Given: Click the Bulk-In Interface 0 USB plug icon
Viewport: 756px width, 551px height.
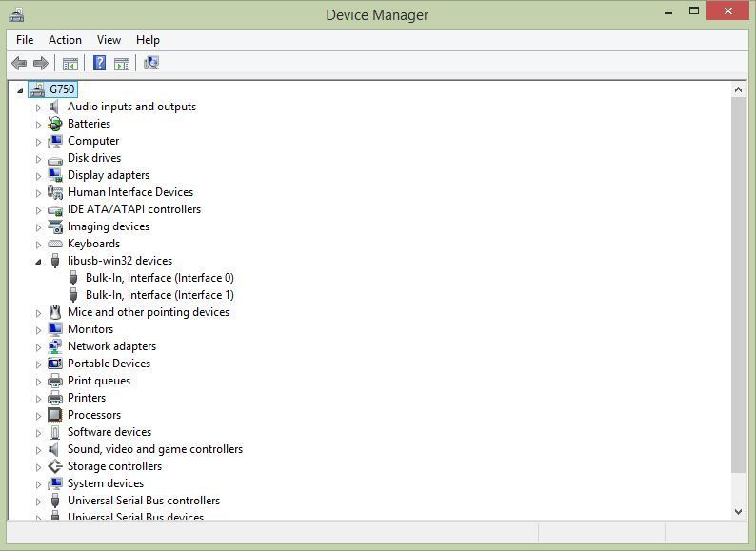Looking at the screenshot, I should pyautogui.click(x=73, y=278).
